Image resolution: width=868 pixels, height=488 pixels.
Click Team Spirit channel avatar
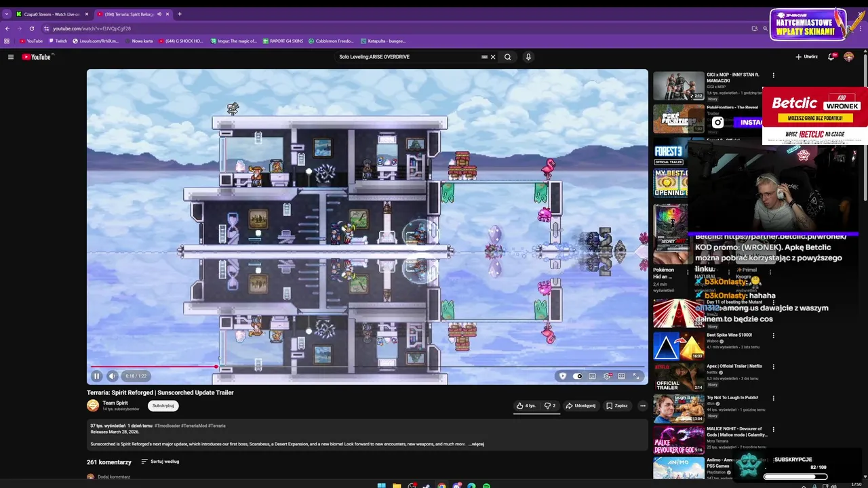tap(93, 405)
